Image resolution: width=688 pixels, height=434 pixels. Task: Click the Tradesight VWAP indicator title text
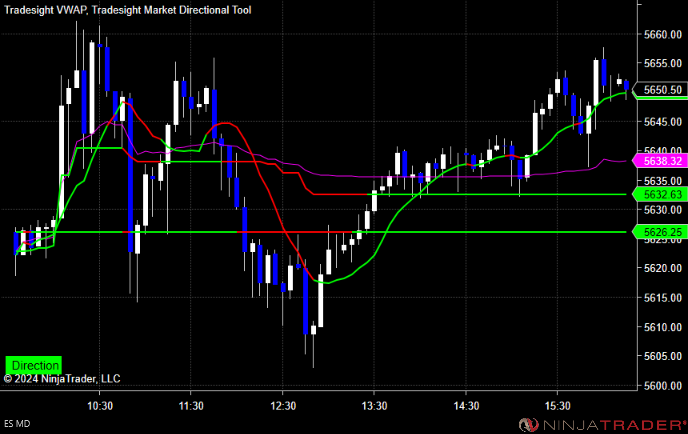click(x=45, y=10)
